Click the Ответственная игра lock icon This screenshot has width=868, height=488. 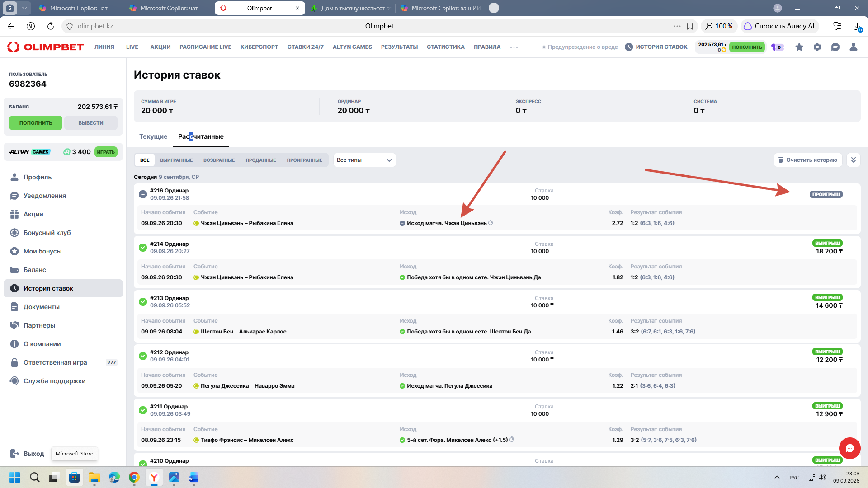pos(14,362)
